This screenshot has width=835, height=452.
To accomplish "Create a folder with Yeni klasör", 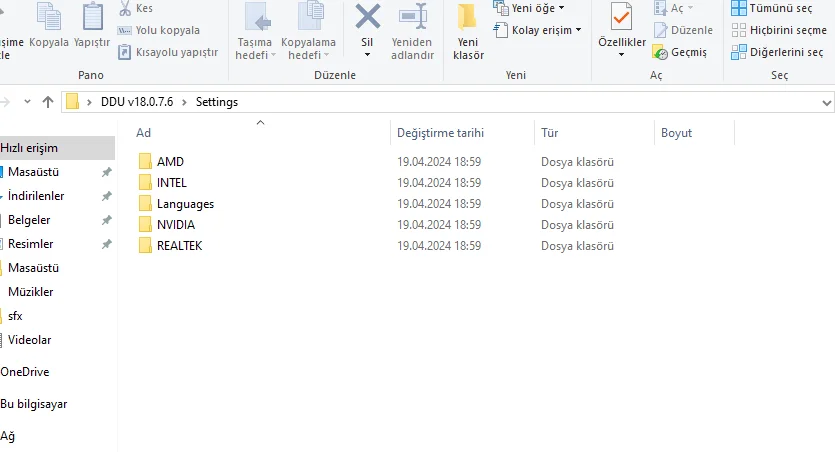I will click(468, 31).
